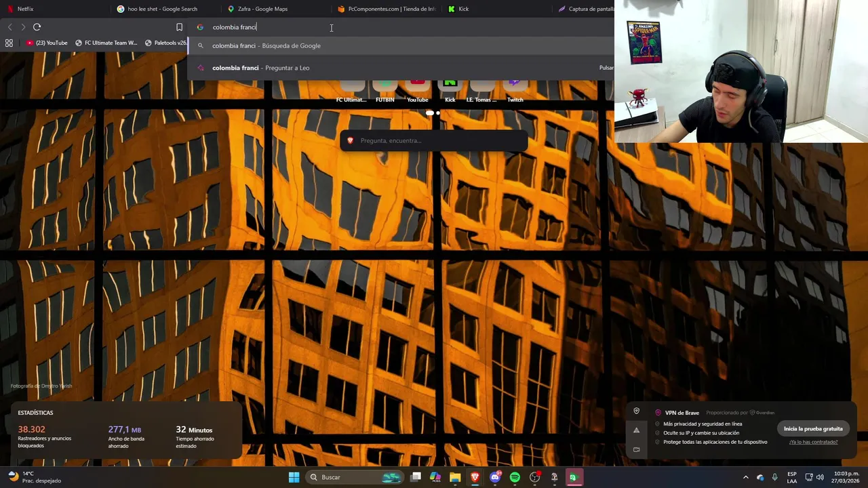868x488 pixels.
Task: Open the (23) YouTube bookmark
Action: coord(47,43)
